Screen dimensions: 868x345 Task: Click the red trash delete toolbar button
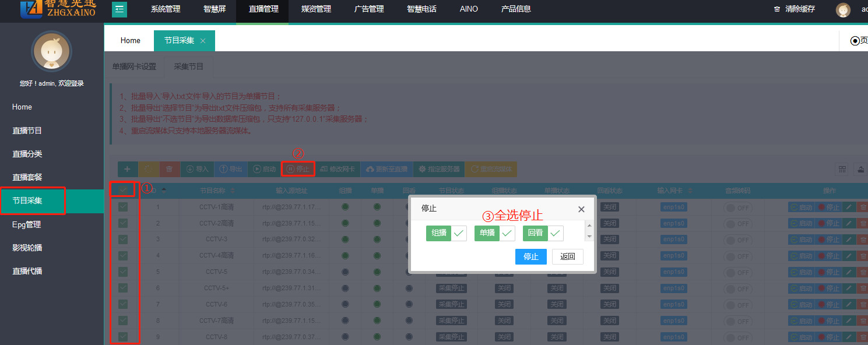[x=170, y=169]
